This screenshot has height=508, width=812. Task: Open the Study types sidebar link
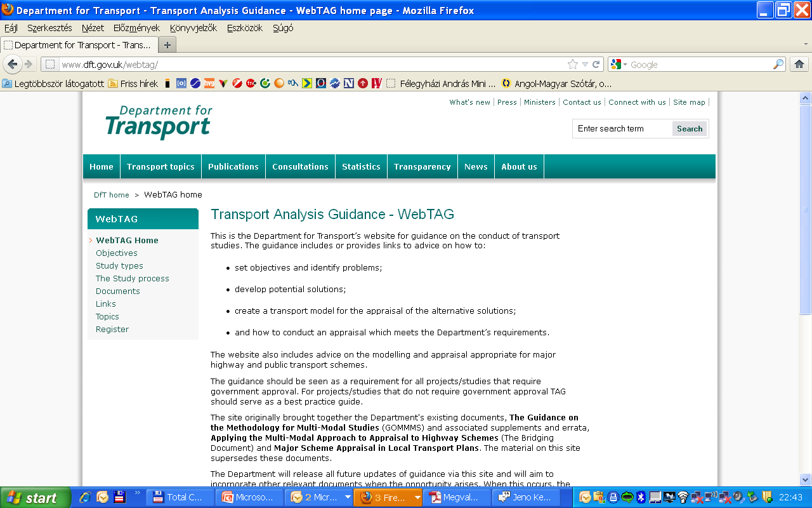tap(119, 265)
